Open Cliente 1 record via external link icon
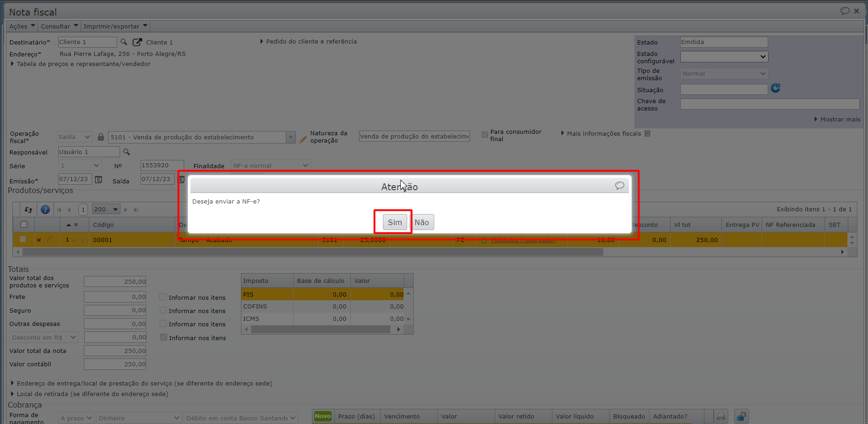The height and width of the screenshot is (424, 868). 137,42
